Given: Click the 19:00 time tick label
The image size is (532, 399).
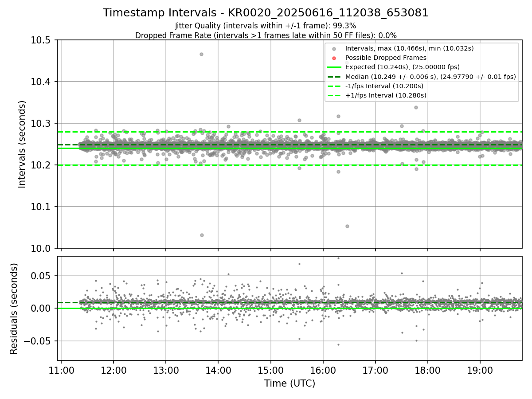Looking at the screenshot, I should pyautogui.click(x=480, y=370).
